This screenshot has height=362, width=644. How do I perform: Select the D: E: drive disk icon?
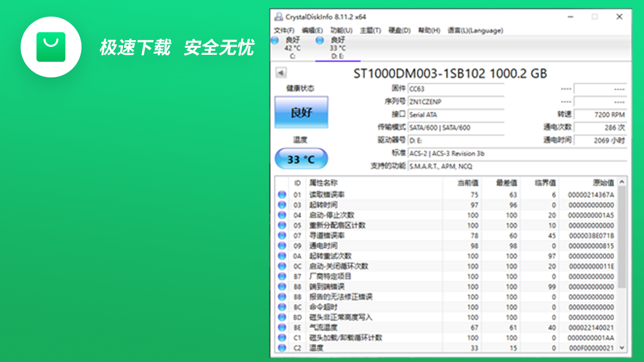319,41
